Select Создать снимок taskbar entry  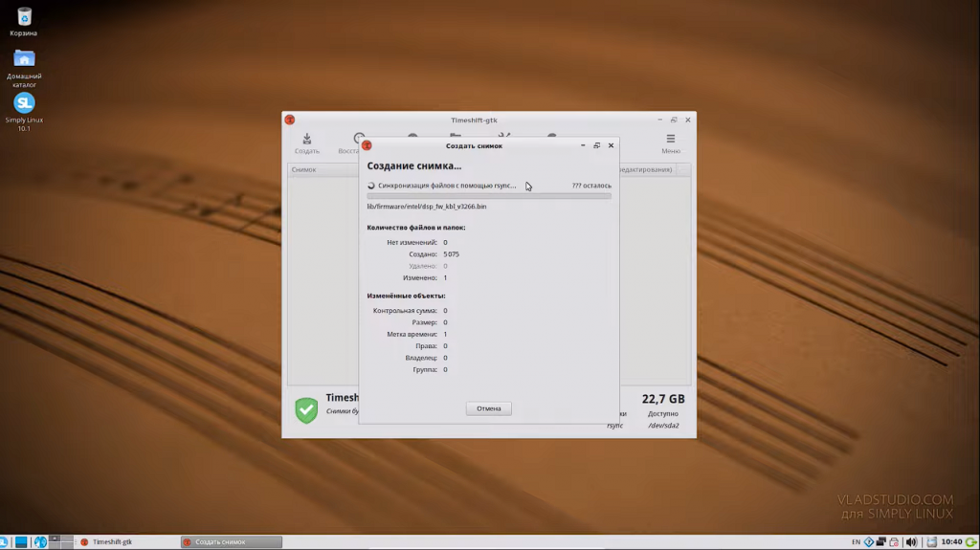click(232, 542)
